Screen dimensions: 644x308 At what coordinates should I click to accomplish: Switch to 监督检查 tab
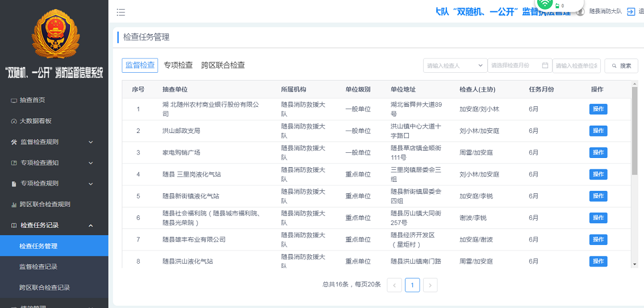pos(140,65)
